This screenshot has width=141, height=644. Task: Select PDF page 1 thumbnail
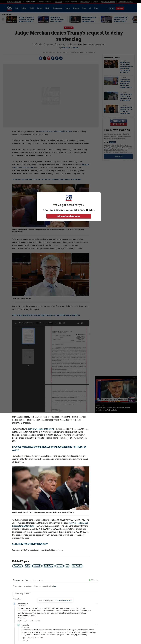28,336
